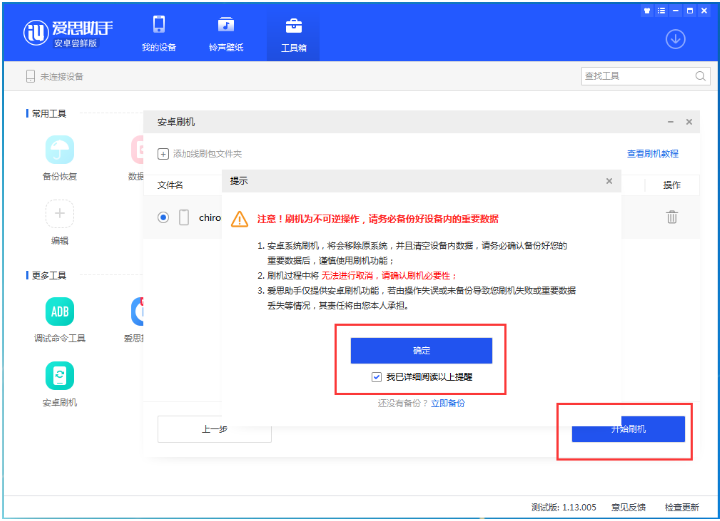Switch to 铃声壁纸 tab
720x521 pixels.
point(226,34)
